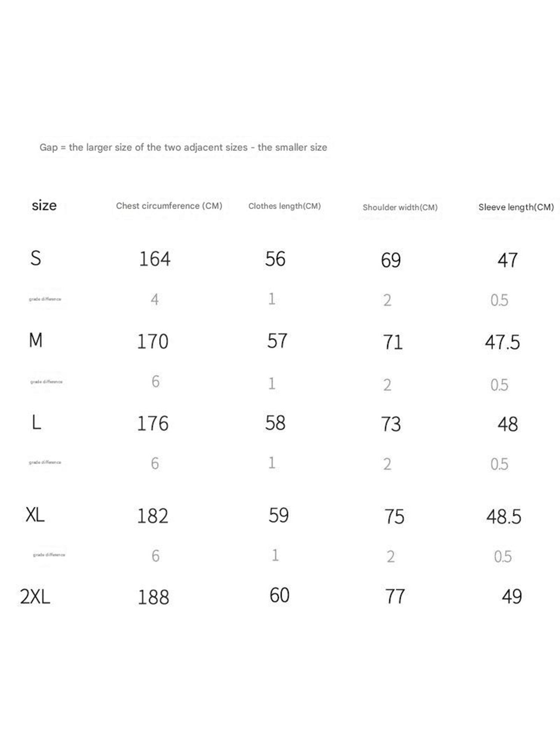Screen dimensions: 560x743
Task: Click the Clothes length(CM) header
Action: click(x=285, y=206)
